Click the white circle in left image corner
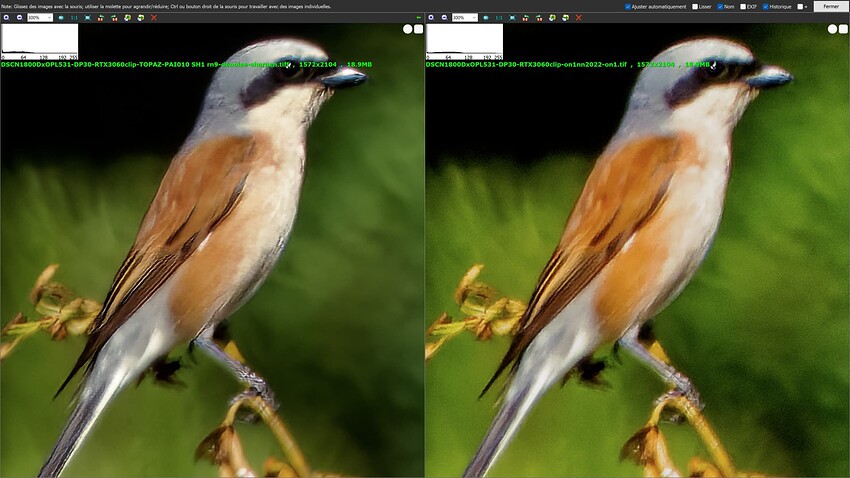Screen dimensions: 850x478 [407, 30]
